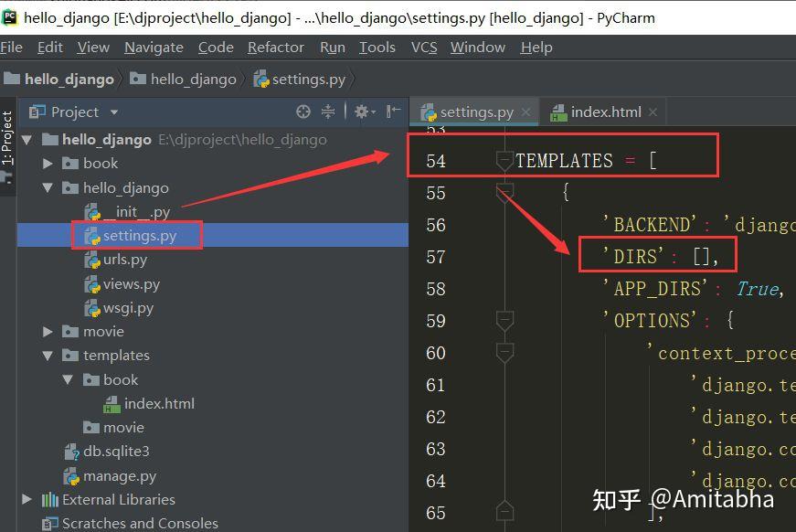Click the fold marker on line 54
This screenshot has width=796, height=532.
tap(504, 161)
